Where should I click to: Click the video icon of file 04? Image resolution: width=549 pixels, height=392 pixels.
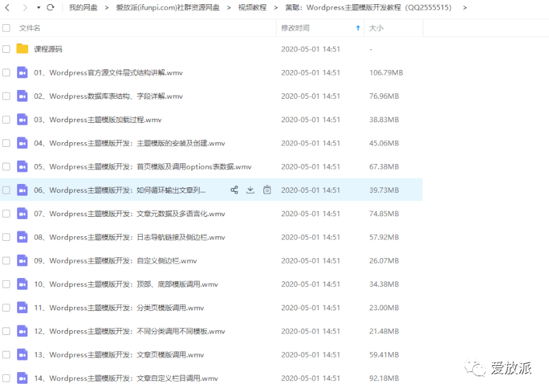[x=23, y=143]
